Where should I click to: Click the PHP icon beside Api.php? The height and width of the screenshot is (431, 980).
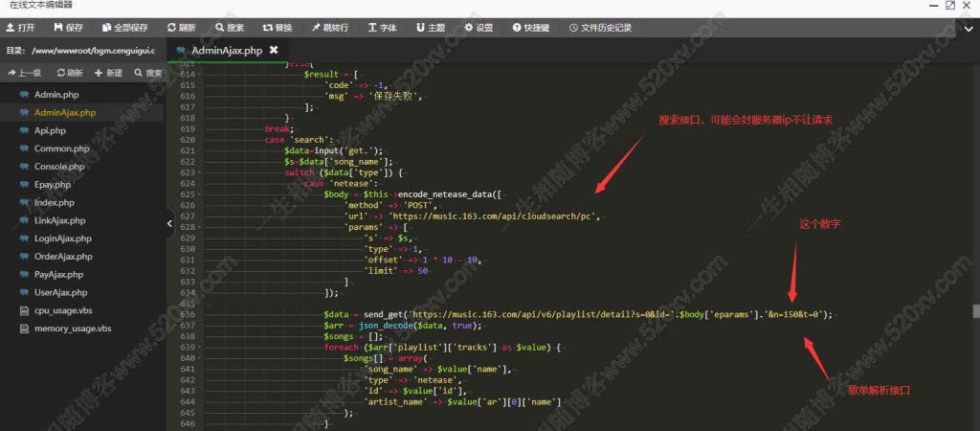point(24,131)
